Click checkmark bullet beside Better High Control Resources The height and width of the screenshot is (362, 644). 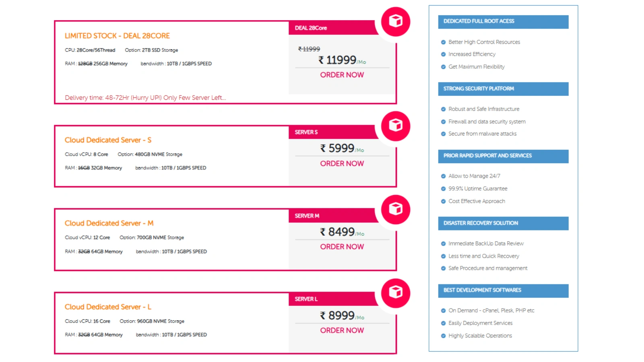point(443,42)
